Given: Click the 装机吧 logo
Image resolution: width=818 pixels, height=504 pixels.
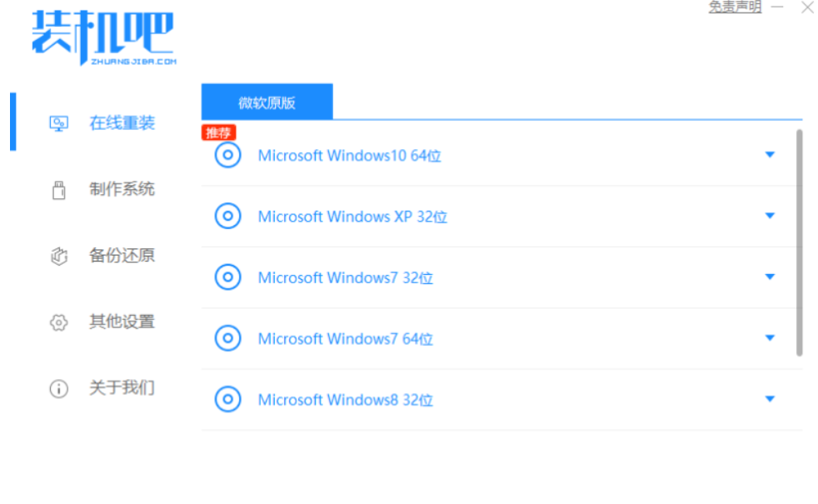Looking at the screenshot, I should pos(103,37).
